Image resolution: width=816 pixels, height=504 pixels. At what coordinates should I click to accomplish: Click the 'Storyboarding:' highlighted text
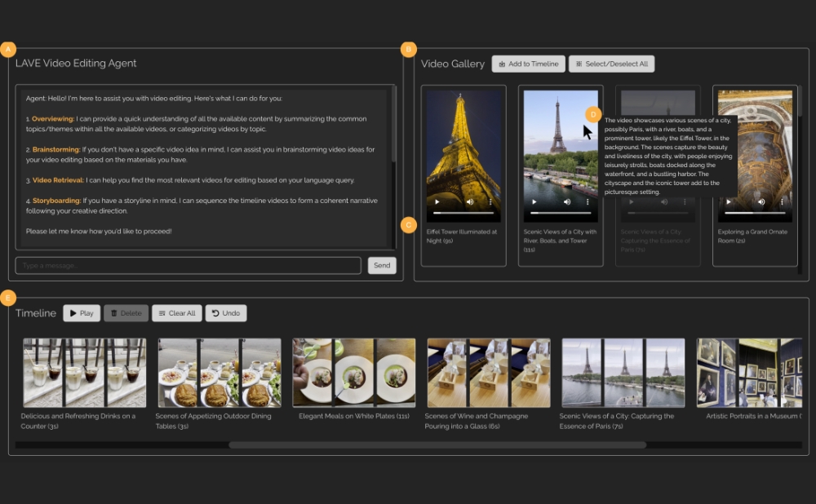click(x=57, y=201)
